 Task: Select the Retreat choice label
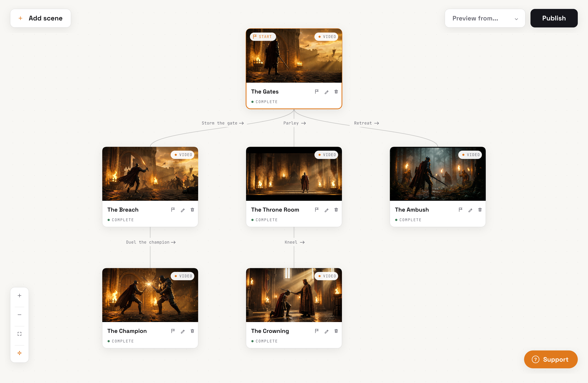pos(366,123)
